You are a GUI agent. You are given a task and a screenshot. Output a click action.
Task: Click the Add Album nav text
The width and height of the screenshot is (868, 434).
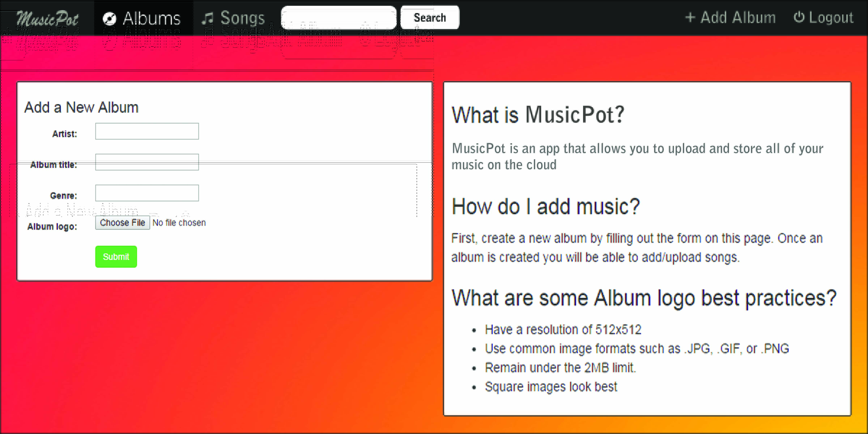tap(738, 18)
